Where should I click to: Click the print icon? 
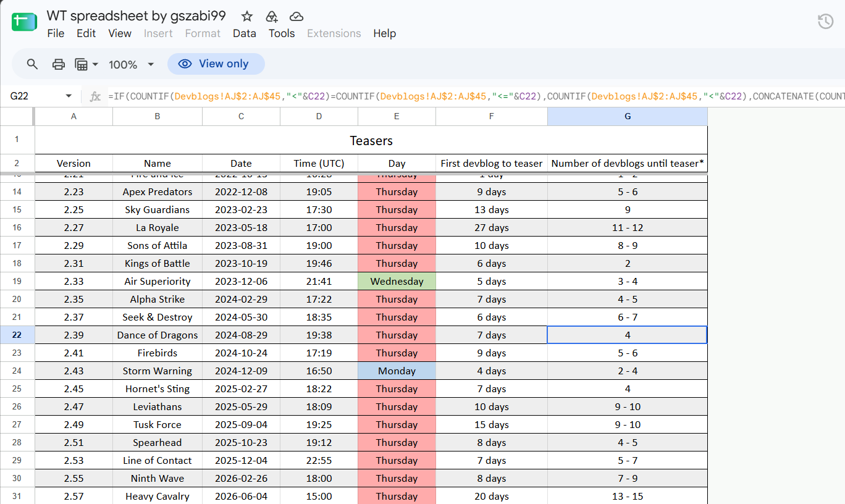click(x=58, y=64)
